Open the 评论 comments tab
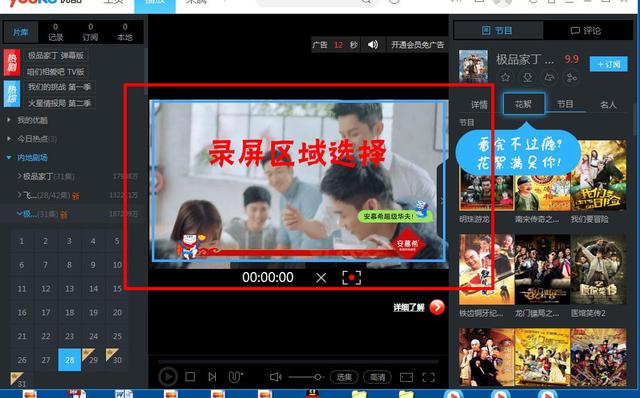Viewport: 640px width, 398px height. click(x=586, y=31)
